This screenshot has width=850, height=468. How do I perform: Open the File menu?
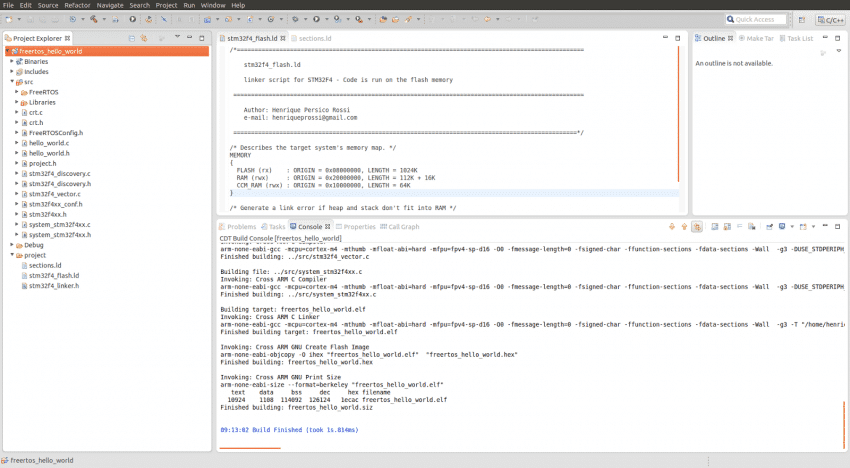(9, 5)
